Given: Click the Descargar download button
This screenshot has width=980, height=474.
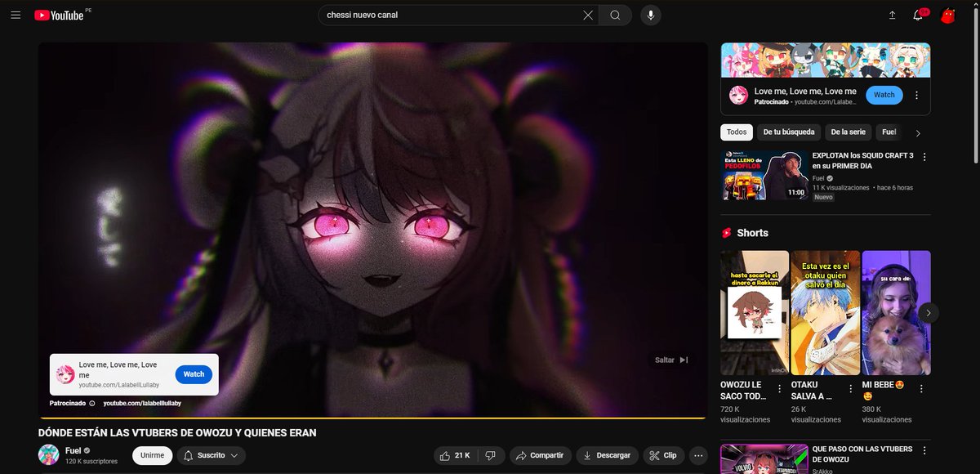Looking at the screenshot, I should 607,455.
